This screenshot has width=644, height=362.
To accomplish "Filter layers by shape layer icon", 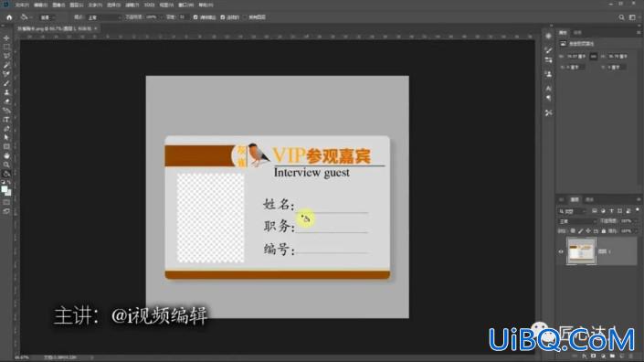I will click(x=619, y=211).
